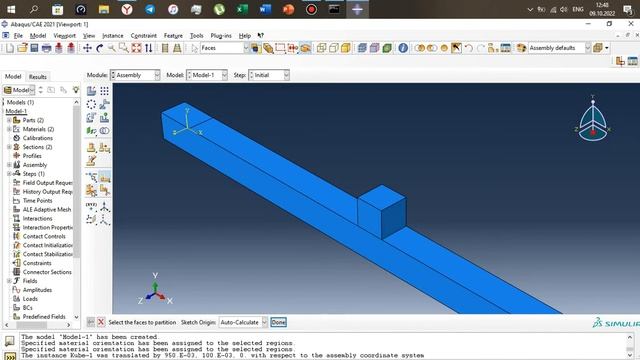Image resolution: width=640 pixels, height=360 pixels.
Task: Cancel the procedure with red X
Action: [101, 322]
